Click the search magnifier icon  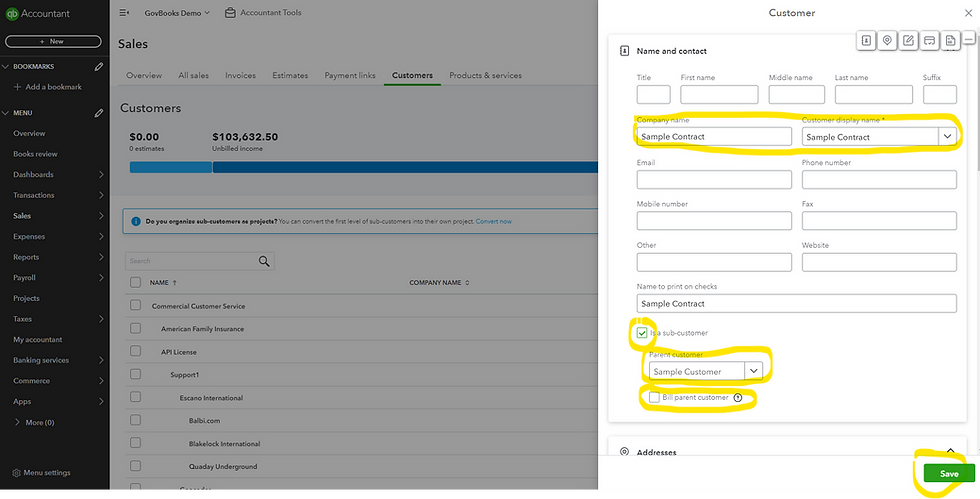click(x=264, y=261)
